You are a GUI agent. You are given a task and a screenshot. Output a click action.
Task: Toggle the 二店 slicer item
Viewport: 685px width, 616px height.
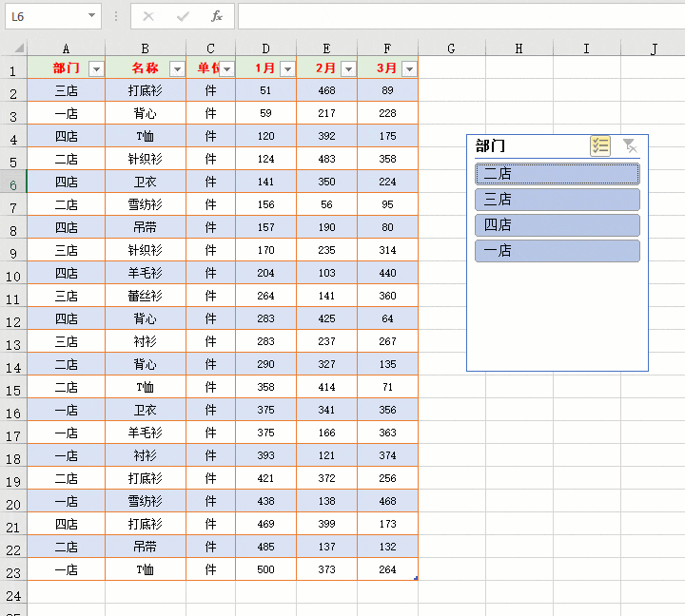point(557,174)
